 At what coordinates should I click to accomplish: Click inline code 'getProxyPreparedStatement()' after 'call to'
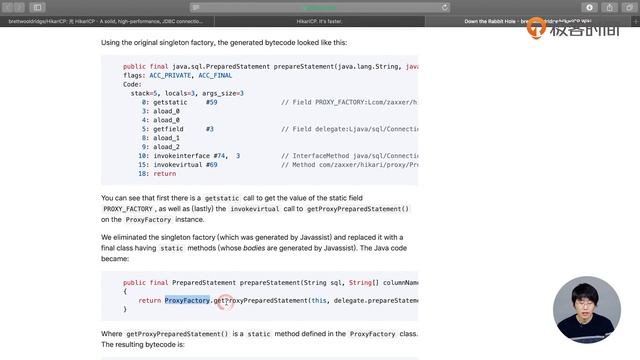358,209
